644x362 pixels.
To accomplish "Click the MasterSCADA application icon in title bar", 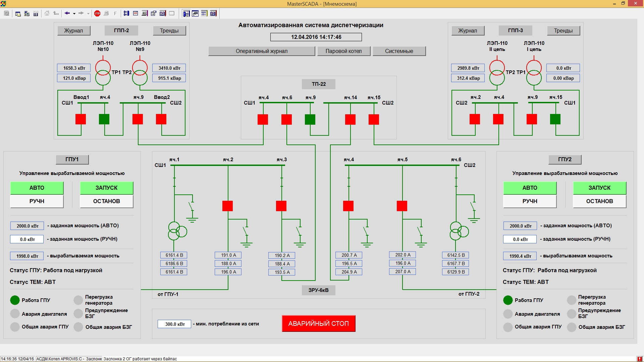I will (x=3, y=4).
